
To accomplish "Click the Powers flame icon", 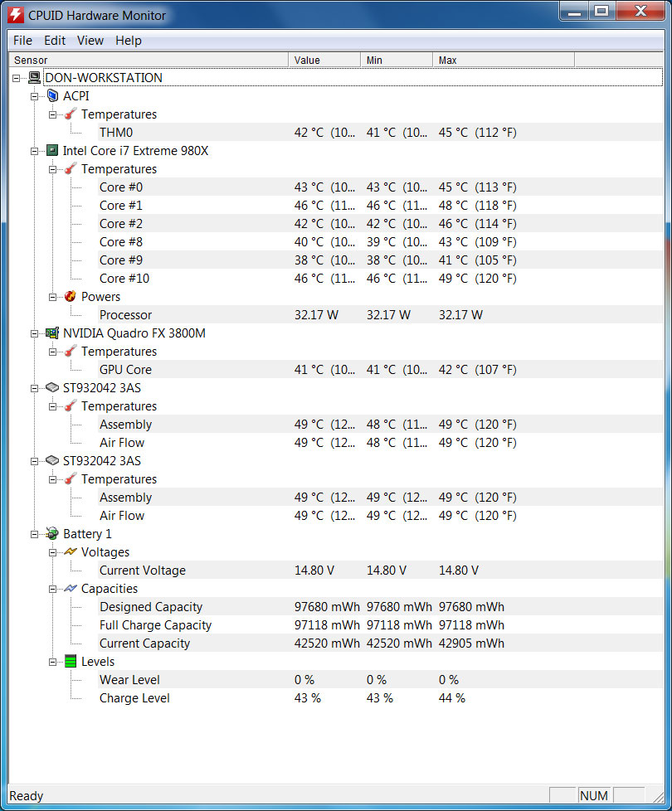I will 71,297.
